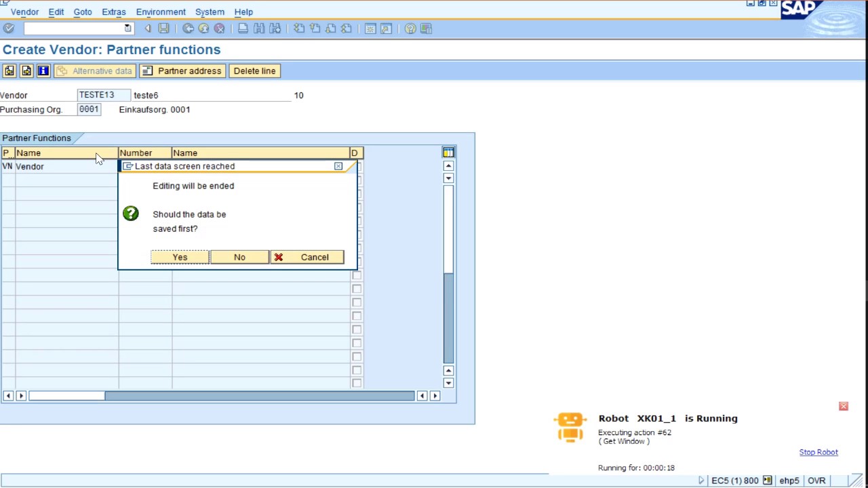The image size is (868, 488).
Task: Click the bottommost down arrow of vertical scrollbar
Action: coord(448,383)
